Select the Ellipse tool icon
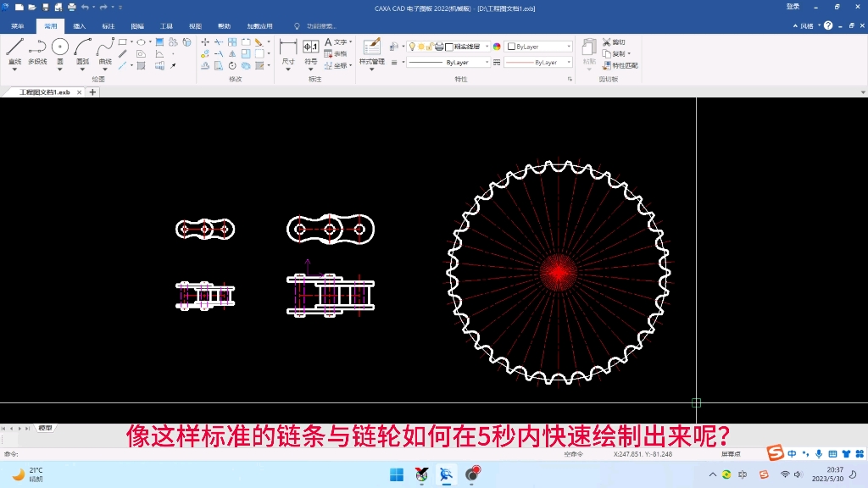 (x=142, y=42)
